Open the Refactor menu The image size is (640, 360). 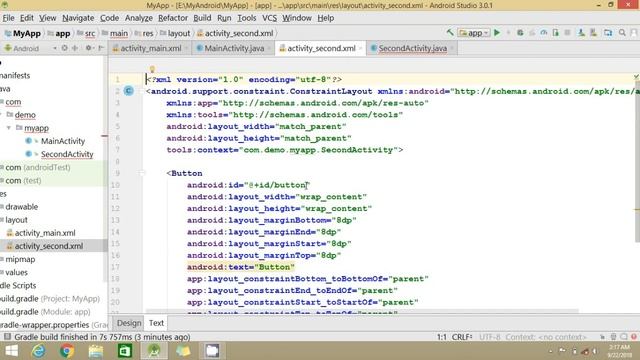(x=173, y=18)
